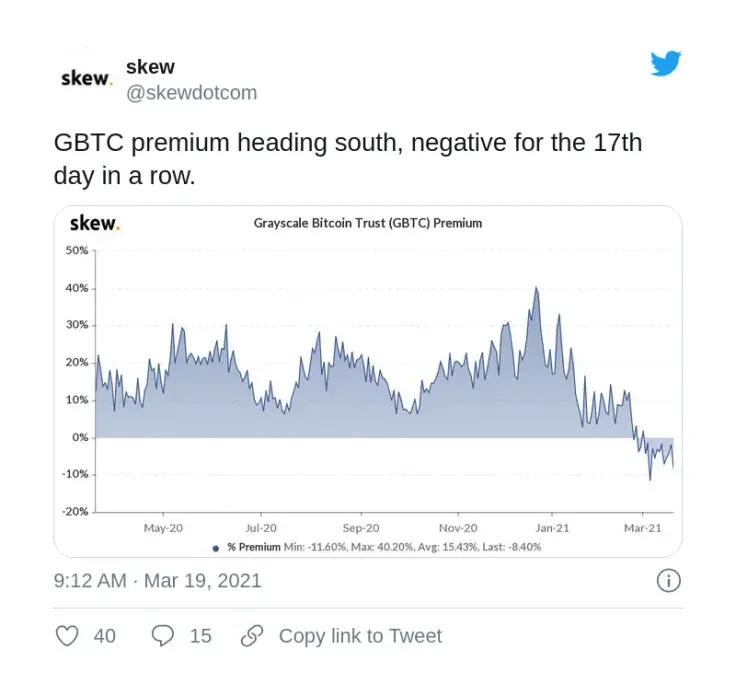Click the skew logo inside the chart
Screen dimensions: 736x696
(x=94, y=223)
